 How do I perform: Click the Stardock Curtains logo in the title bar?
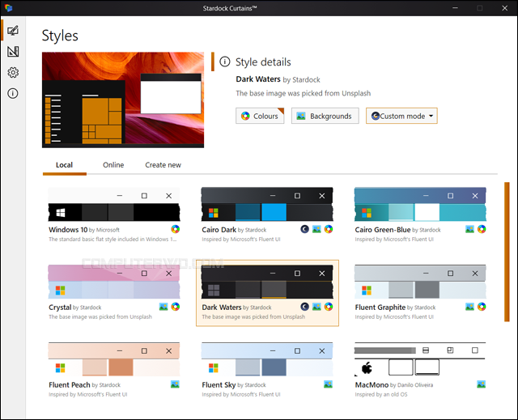point(9,8)
